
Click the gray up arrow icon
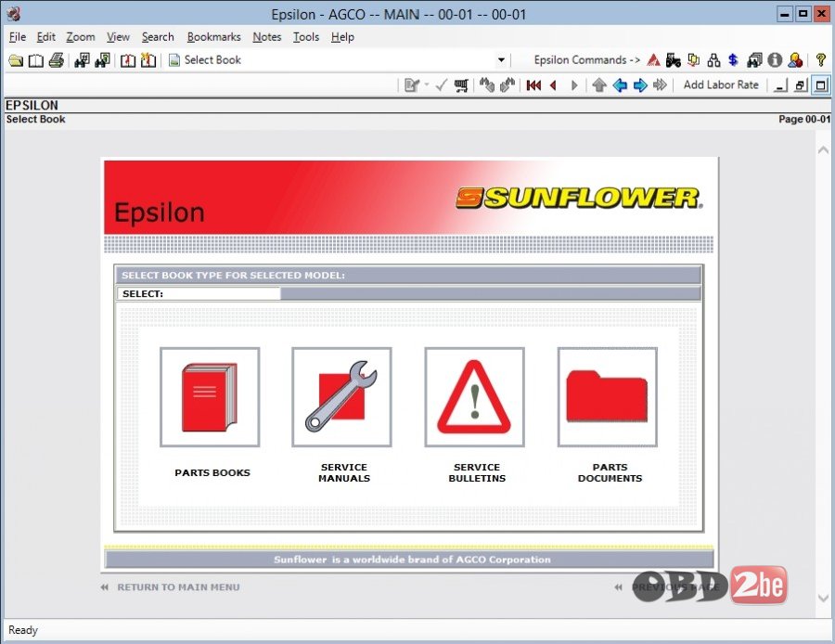599,85
